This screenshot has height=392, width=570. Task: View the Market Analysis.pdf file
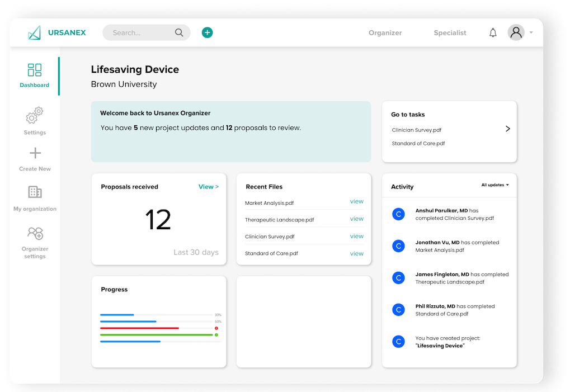coord(357,201)
